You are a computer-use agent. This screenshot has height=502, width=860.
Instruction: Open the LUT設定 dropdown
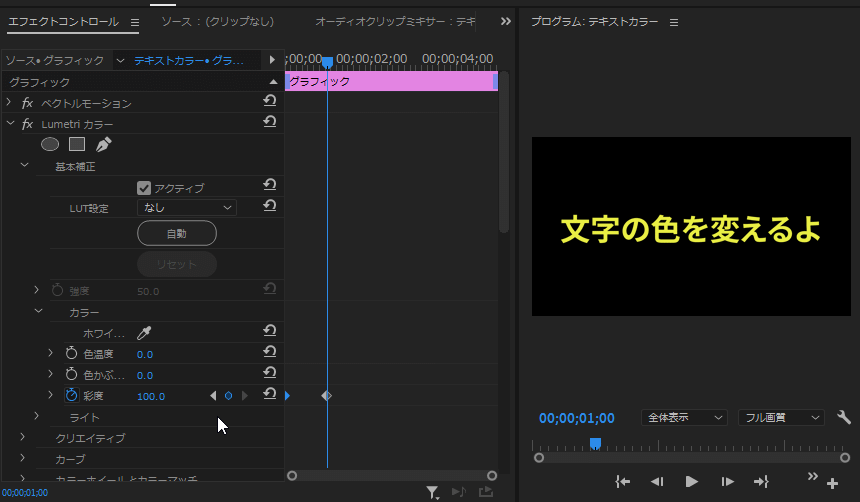(186, 207)
